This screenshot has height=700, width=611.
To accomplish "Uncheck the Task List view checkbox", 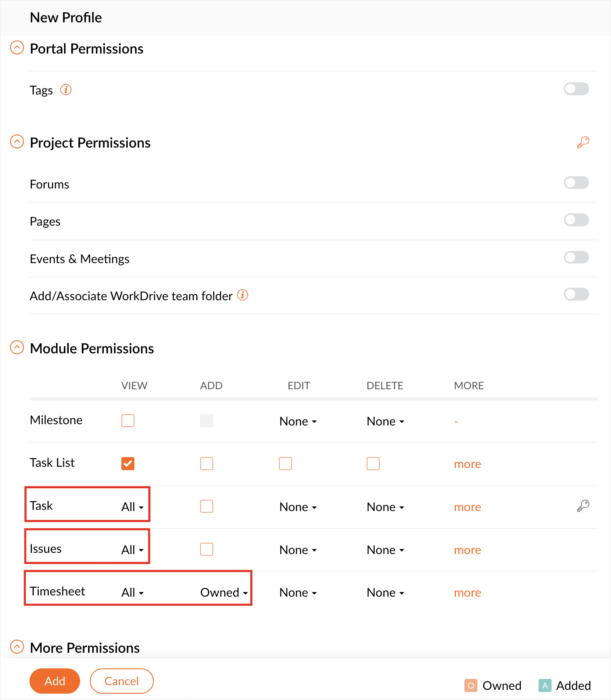I will 128,463.
